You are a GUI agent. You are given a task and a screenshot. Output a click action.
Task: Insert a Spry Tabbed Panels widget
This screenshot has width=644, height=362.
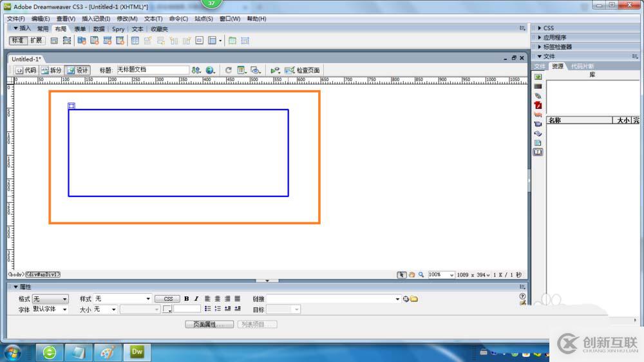pos(95,41)
